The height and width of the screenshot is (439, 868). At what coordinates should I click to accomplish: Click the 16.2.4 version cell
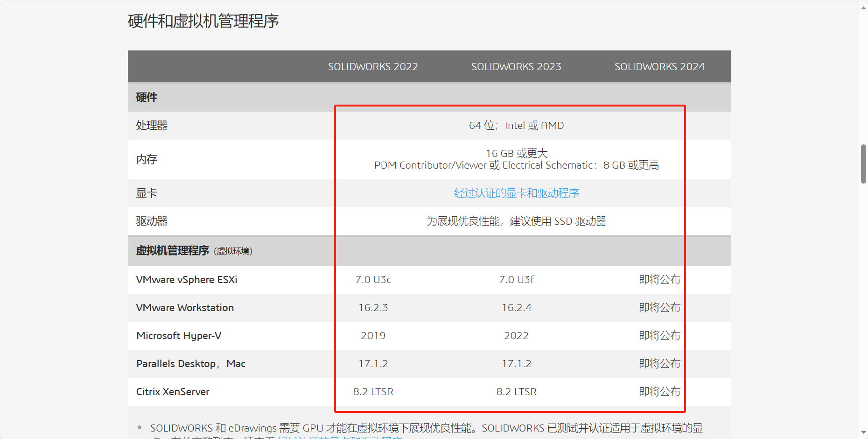coord(516,308)
